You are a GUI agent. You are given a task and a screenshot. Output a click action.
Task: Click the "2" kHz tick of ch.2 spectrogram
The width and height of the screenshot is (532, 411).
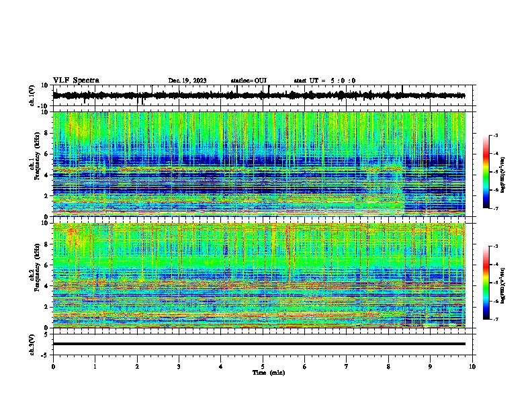(x=46, y=307)
